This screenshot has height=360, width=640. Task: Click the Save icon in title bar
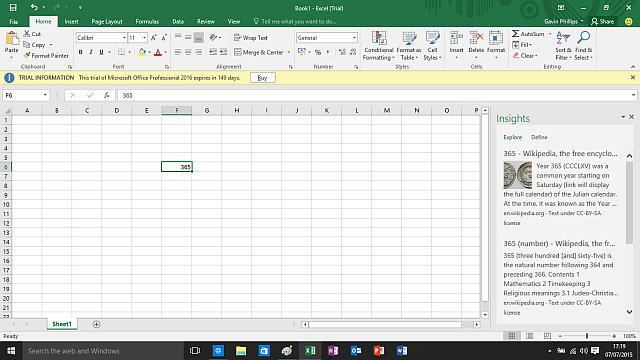pyautogui.click(x=13, y=8)
